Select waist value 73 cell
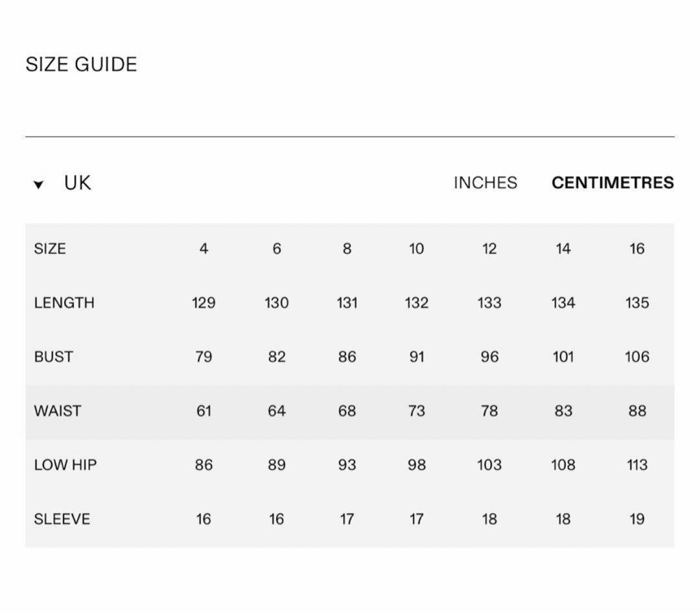 coord(417,411)
